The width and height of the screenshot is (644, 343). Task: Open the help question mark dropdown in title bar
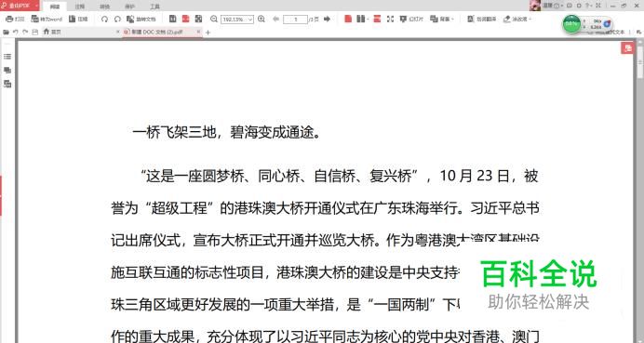[x=589, y=6]
